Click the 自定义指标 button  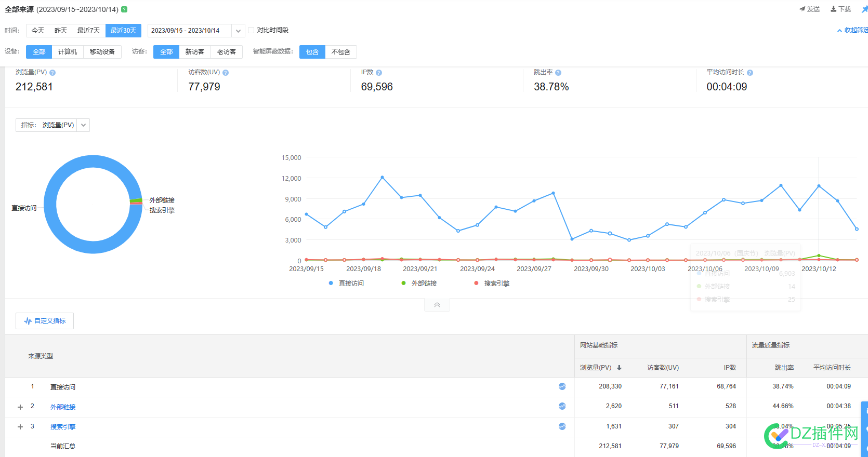[x=45, y=321]
